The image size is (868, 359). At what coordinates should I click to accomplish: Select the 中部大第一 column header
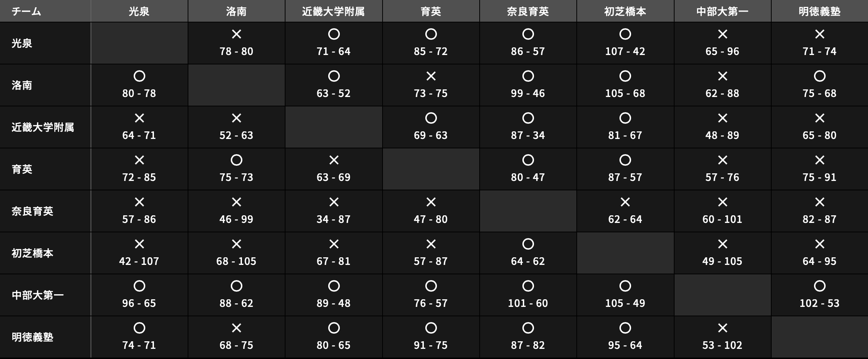tap(722, 12)
